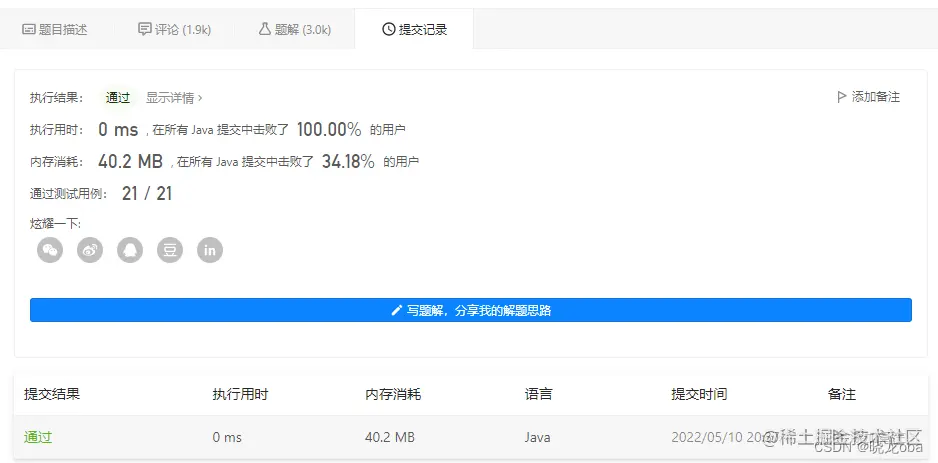Click the 34.18% memory percentile value
938x463 pixels.
tap(348, 161)
